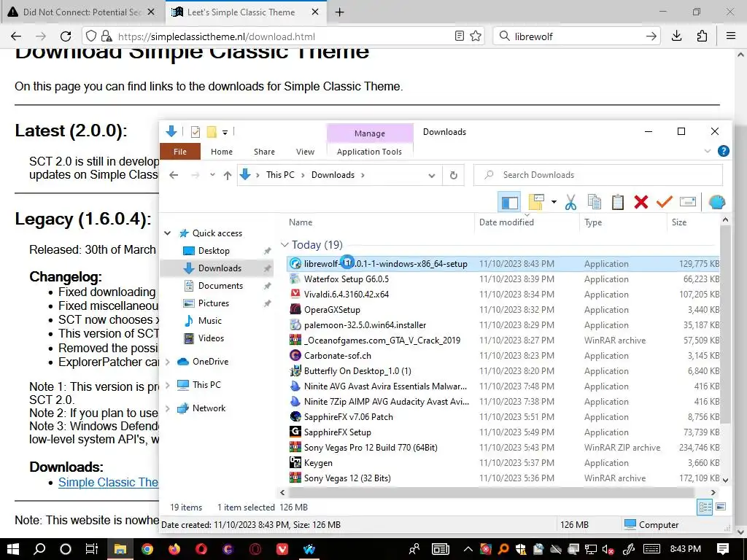Collapse the Today (19) group
This screenshot has width=747, height=560.
click(x=285, y=245)
